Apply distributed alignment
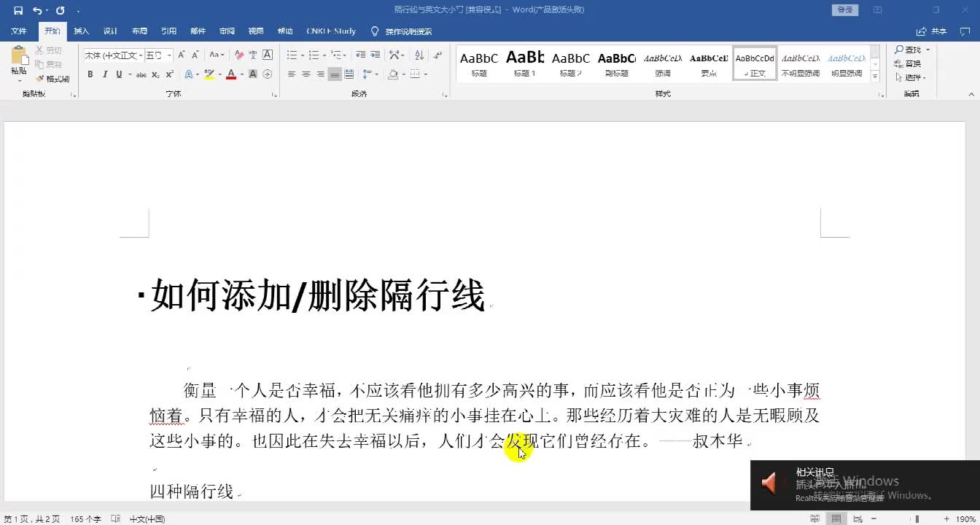 click(x=349, y=74)
